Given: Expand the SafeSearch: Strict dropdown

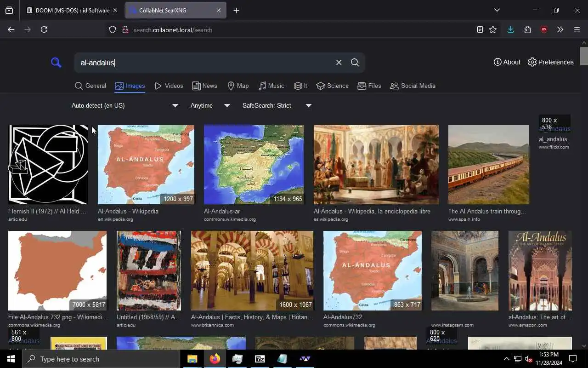Looking at the screenshot, I should (x=277, y=105).
